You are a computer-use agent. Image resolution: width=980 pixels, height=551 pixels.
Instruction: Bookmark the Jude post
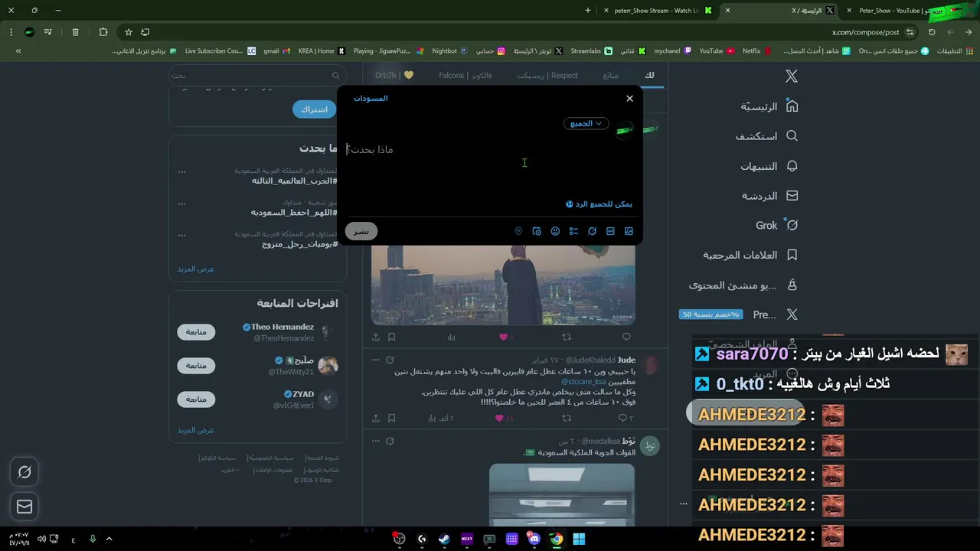pyautogui.click(x=391, y=419)
